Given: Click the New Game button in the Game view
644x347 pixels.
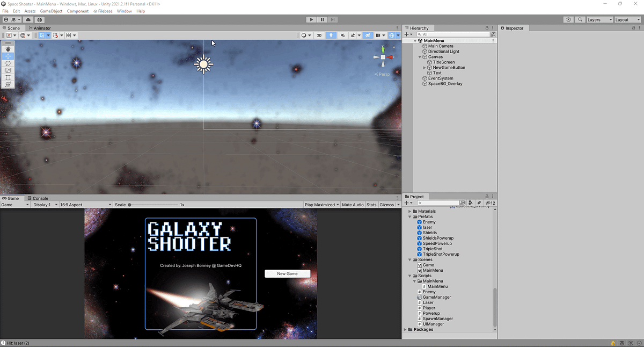Looking at the screenshot, I should coord(287,273).
